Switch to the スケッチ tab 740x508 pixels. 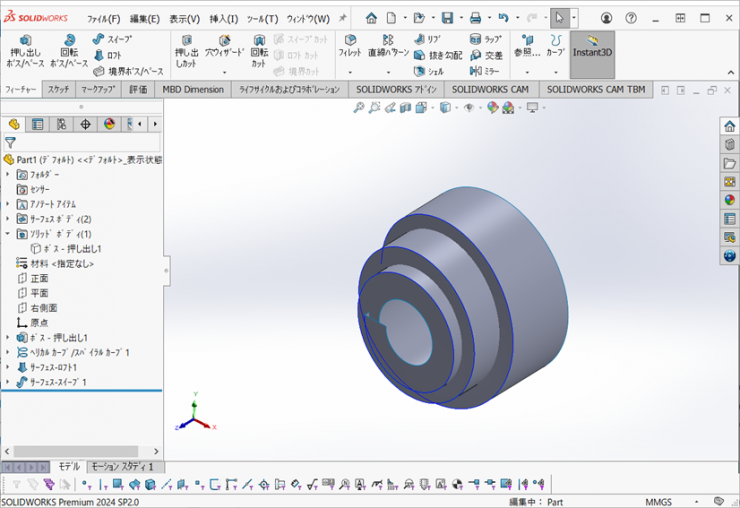[58, 89]
